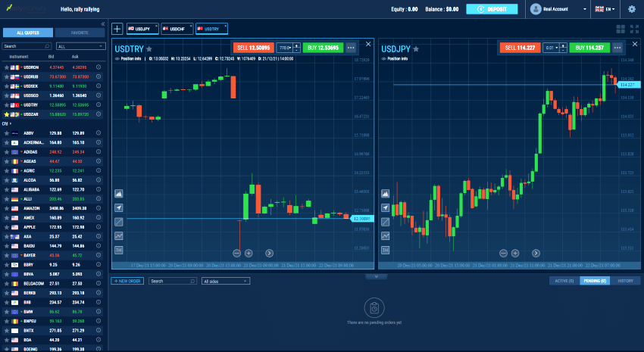644x352 pixels.
Task: Open settings gear in top bar
Action: (632, 9)
